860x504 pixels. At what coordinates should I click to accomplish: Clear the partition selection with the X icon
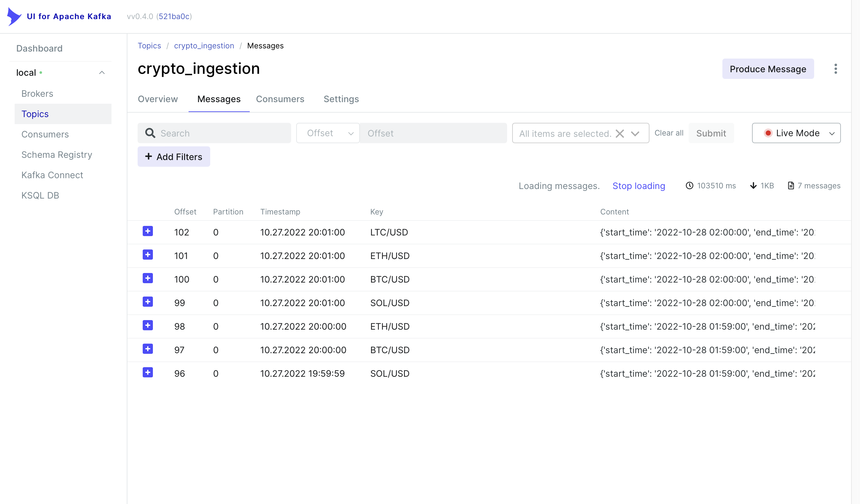[x=620, y=133]
